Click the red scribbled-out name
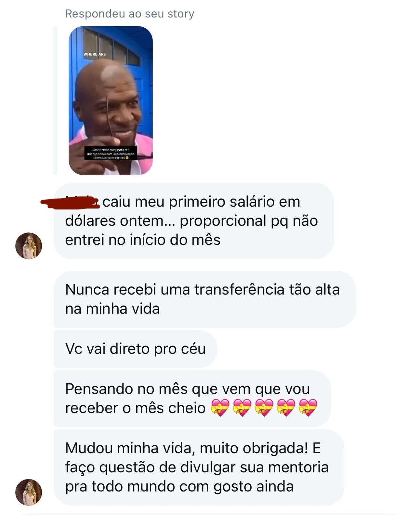420x515 pixels. point(70,202)
